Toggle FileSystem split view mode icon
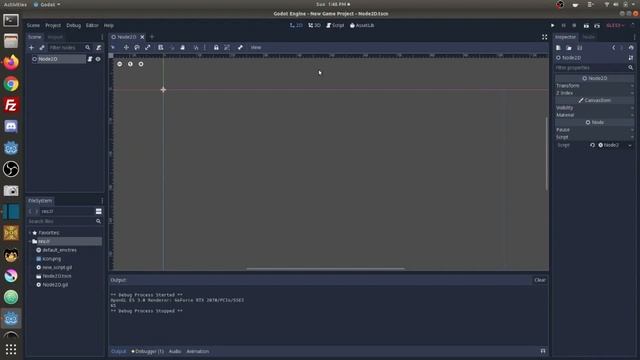The width and height of the screenshot is (640, 360). 98,211
